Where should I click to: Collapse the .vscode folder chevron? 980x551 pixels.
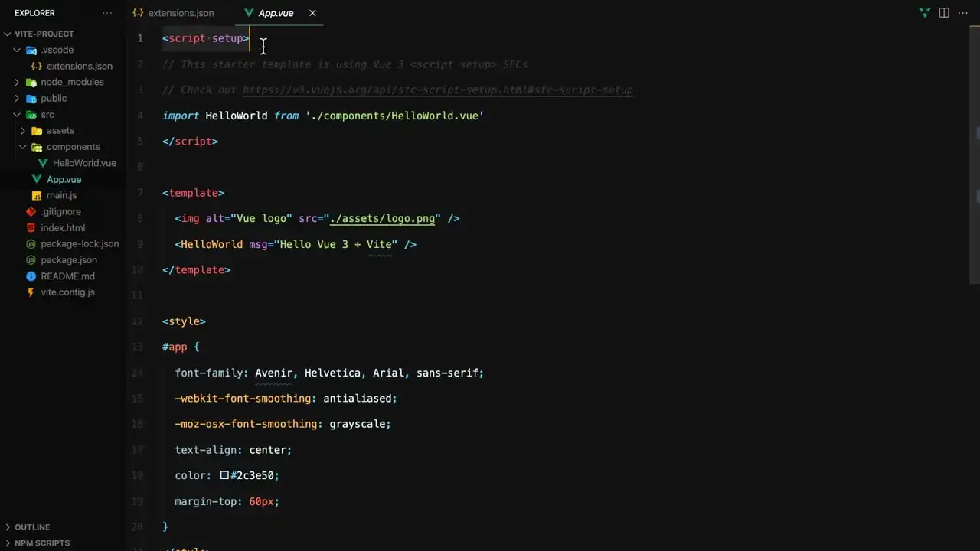(x=17, y=50)
